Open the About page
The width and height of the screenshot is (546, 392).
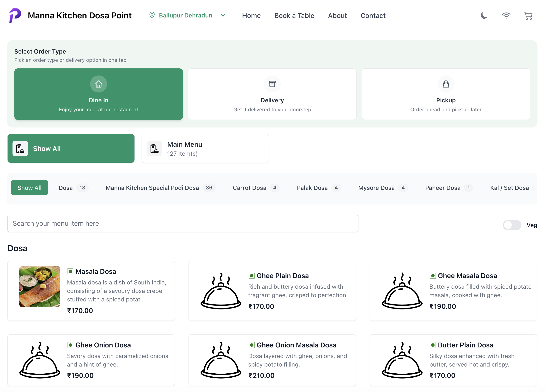point(337,16)
